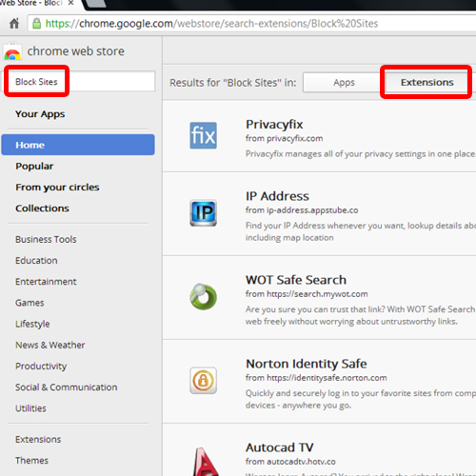Select Home in the sidebar

coord(78,145)
